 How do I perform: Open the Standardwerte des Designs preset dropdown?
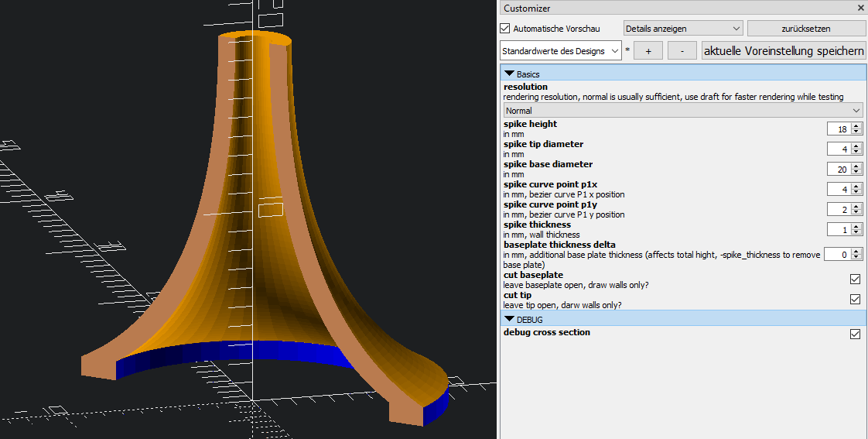tap(561, 50)
